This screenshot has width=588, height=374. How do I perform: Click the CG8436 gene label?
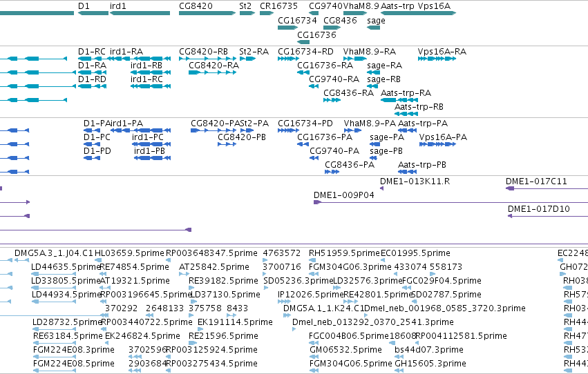point(340,20)
